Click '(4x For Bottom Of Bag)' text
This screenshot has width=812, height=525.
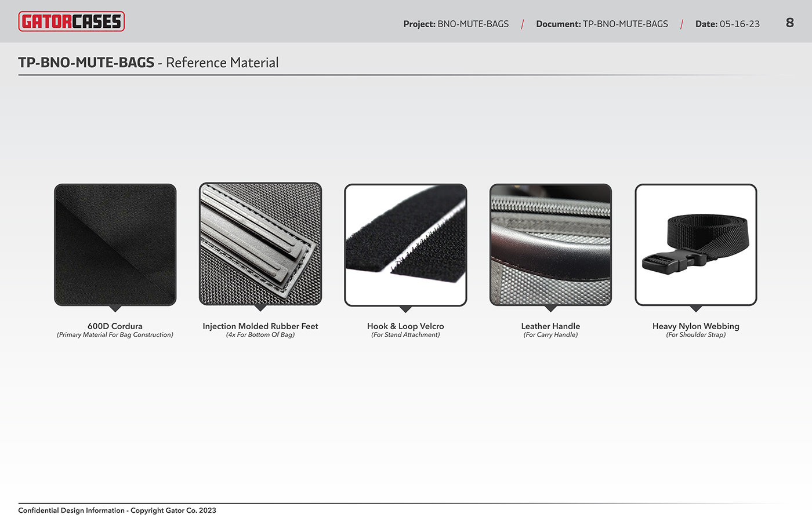(260, 335)
